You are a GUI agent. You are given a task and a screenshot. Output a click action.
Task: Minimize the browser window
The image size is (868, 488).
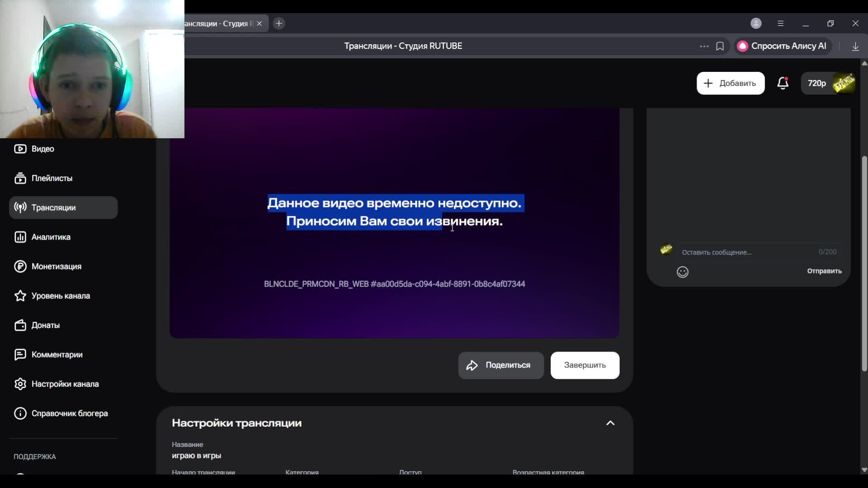click(x=806, y=23)
